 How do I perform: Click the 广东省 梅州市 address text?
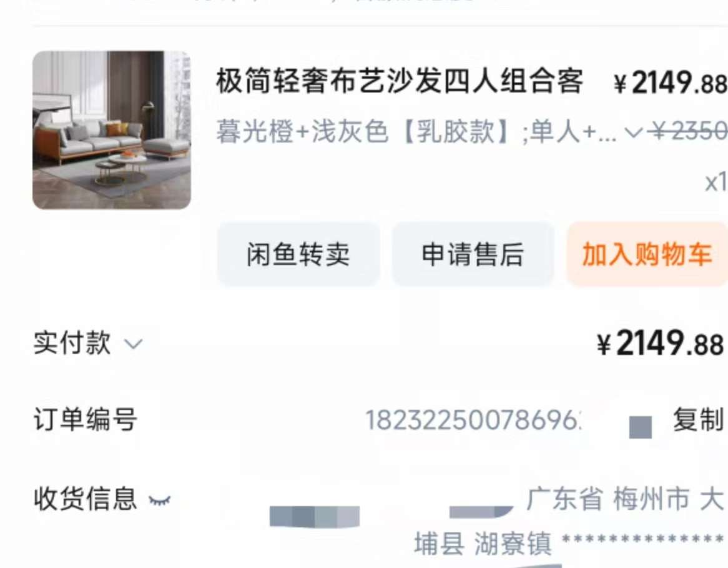626,499
